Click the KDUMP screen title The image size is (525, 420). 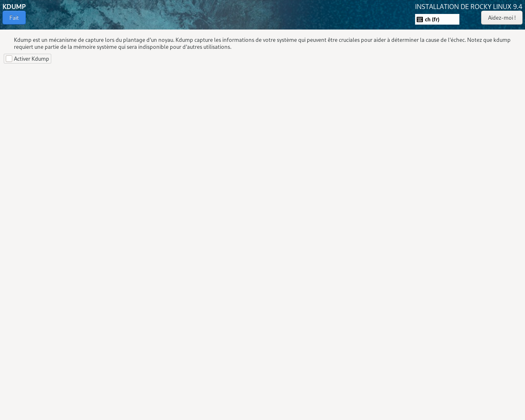coord(14,6)
